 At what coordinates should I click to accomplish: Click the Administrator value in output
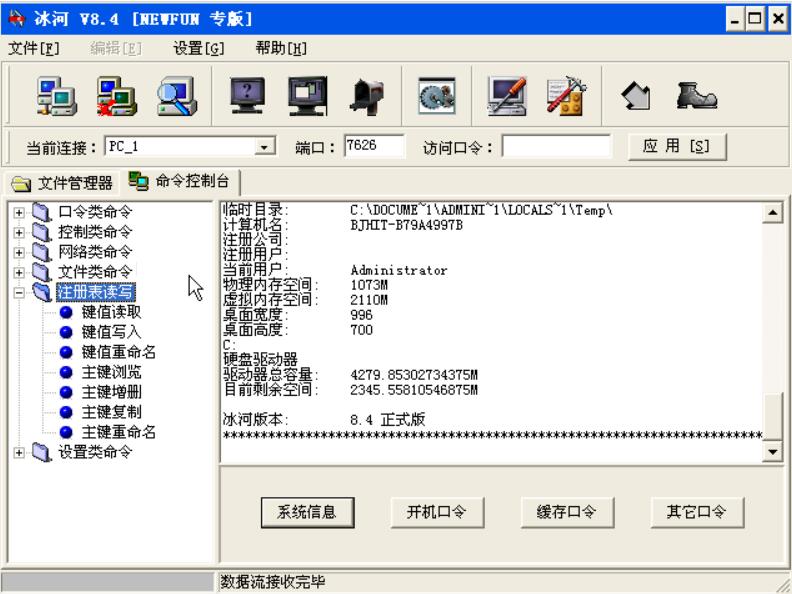[x=399, y=271]
